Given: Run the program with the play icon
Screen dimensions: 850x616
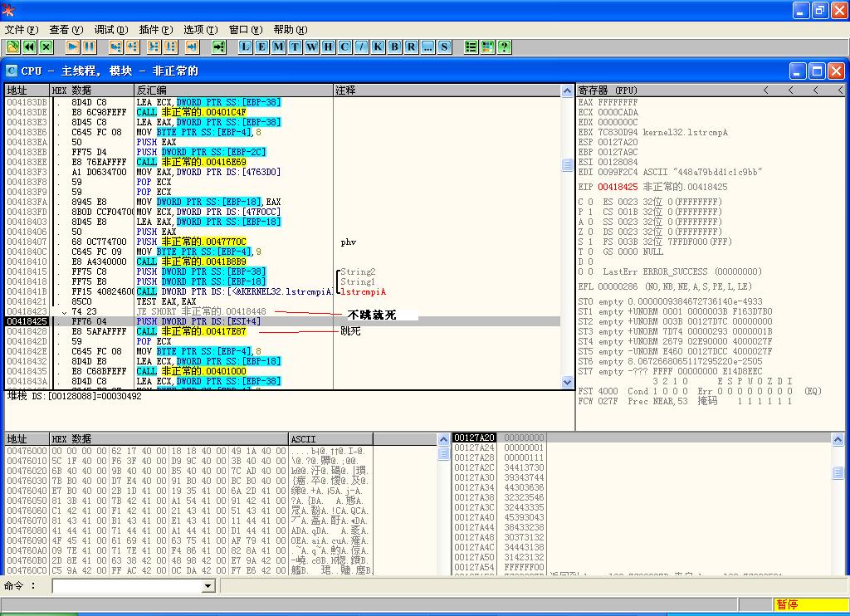Looking at the screenshot, I should [73, 47].
